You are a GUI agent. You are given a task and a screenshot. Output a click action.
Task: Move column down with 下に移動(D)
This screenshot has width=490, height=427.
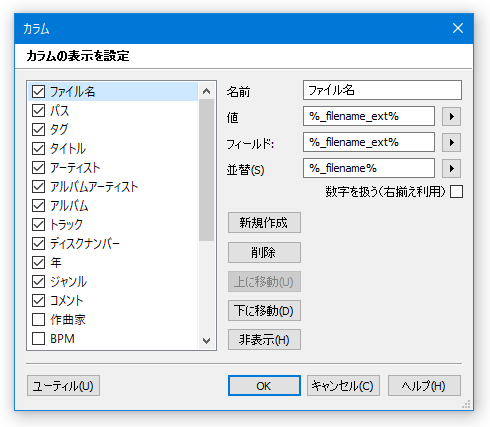pos(264,310)
